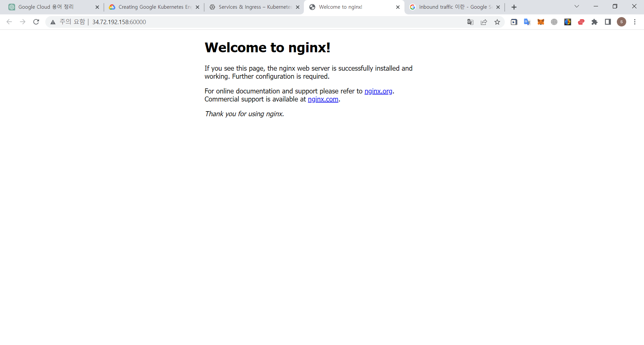644x345 pixels.
Task: Expand the tab search dropdown
Action: (577, 6)
